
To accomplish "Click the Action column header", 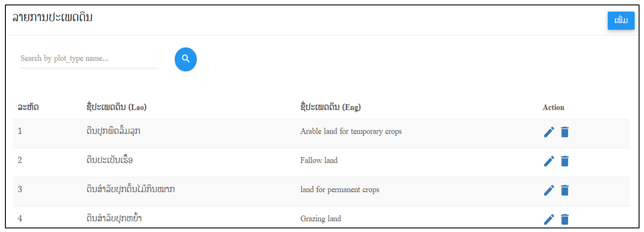I will coord(553,107).
